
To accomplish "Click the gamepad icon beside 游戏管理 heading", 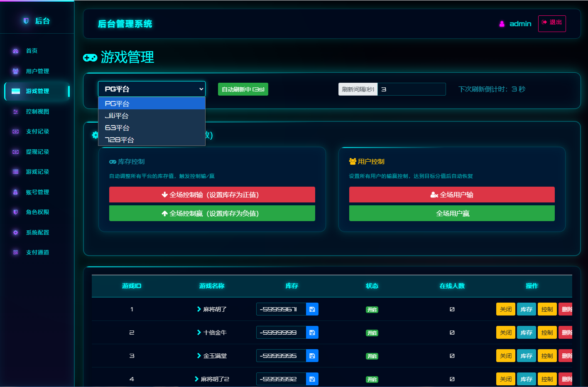I will click(x=90, y=57).
